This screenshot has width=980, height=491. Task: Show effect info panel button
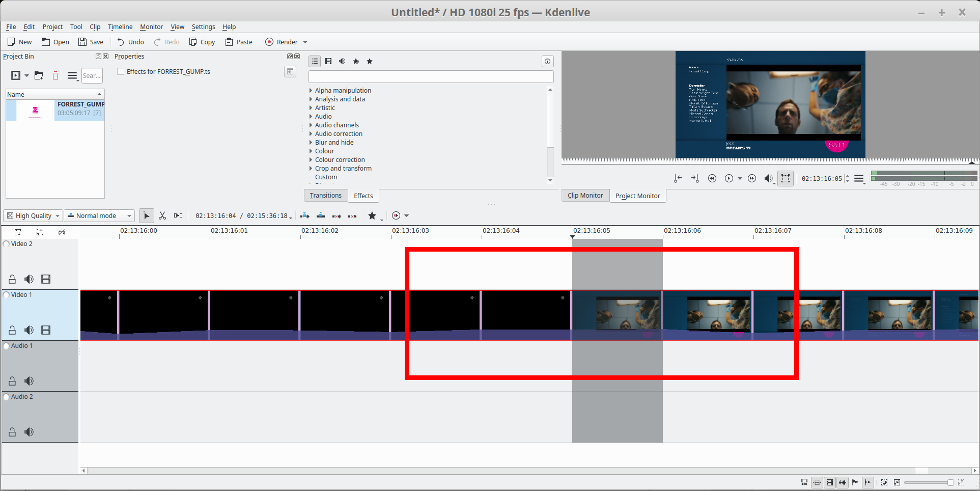547,62
